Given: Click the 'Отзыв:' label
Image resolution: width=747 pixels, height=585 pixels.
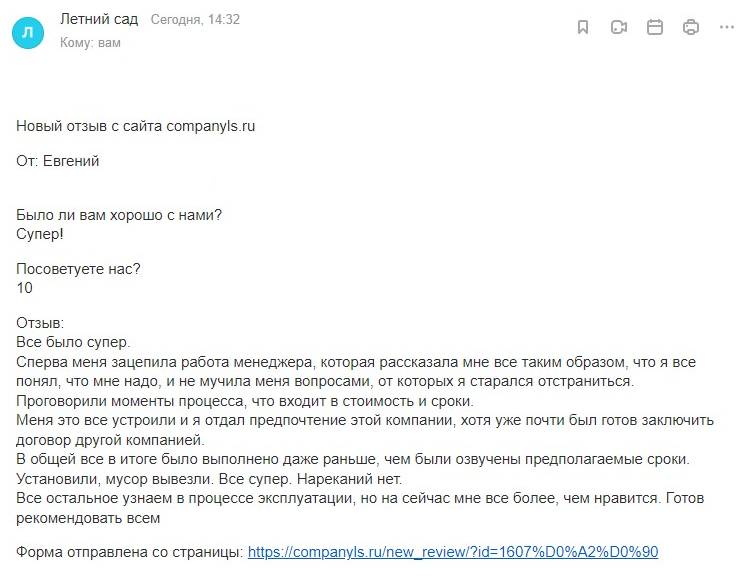Looking at the screenshot, I should (x=40, y=324).
